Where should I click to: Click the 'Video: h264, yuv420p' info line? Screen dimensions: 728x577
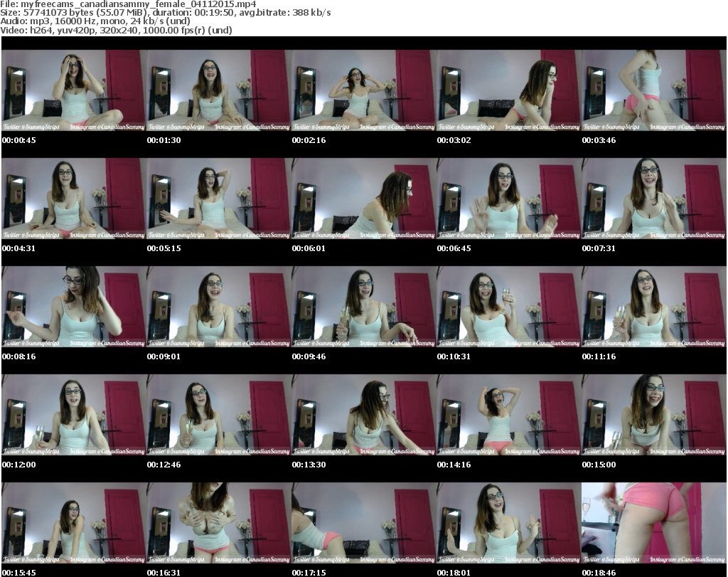tap(116, 30)
